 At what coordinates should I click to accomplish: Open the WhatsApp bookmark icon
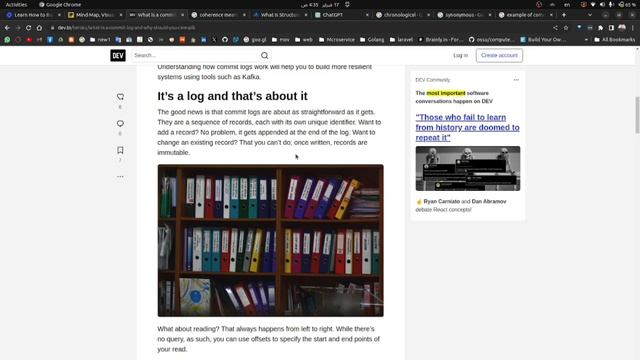point(7,40)
